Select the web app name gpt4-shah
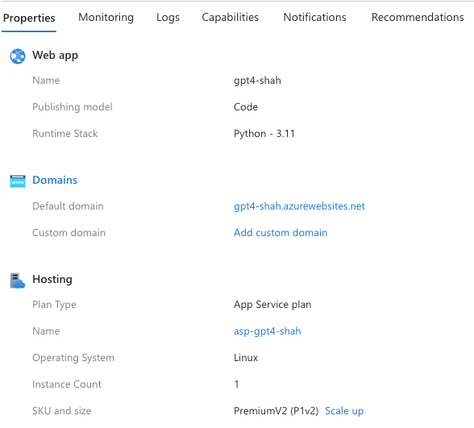 (x=257, y=81)
